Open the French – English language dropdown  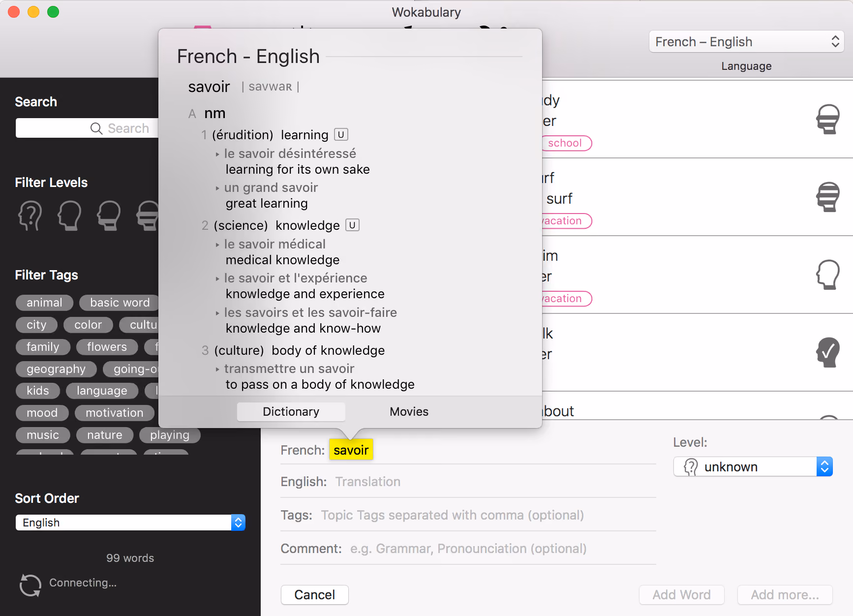(x=746, y=42)
